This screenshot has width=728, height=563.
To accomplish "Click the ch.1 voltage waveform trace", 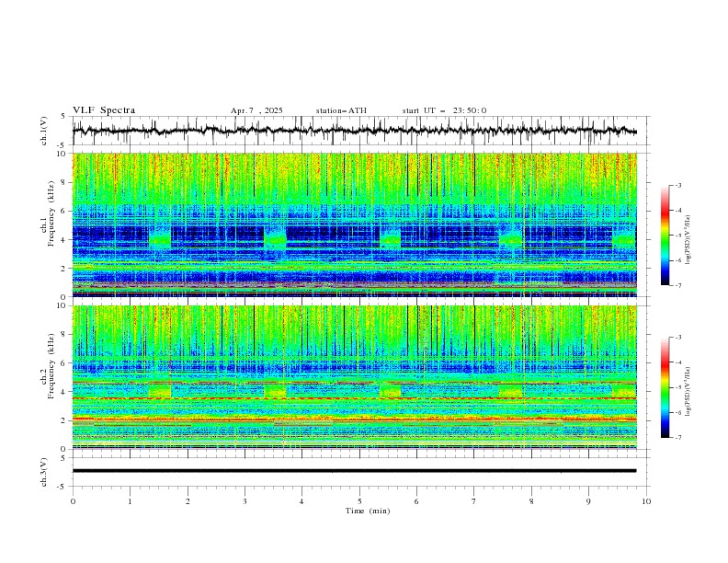I will pyautogui.click(x=354, y=131).
